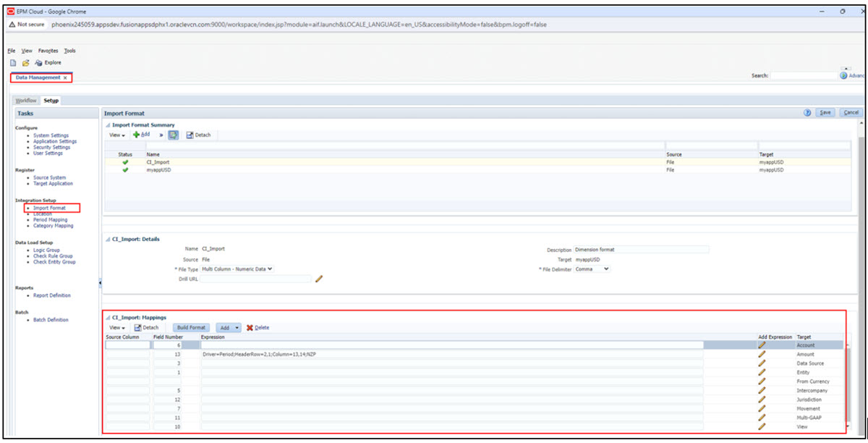The image size is (868, 443).
Task: Click the Drill URL input field
Action: pos(255,279)
